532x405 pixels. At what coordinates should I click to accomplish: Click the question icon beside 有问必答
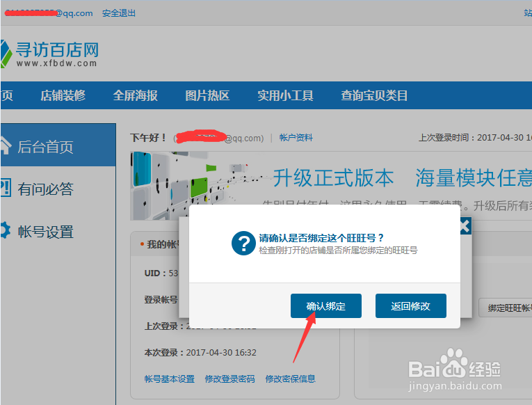coord(6,188)
